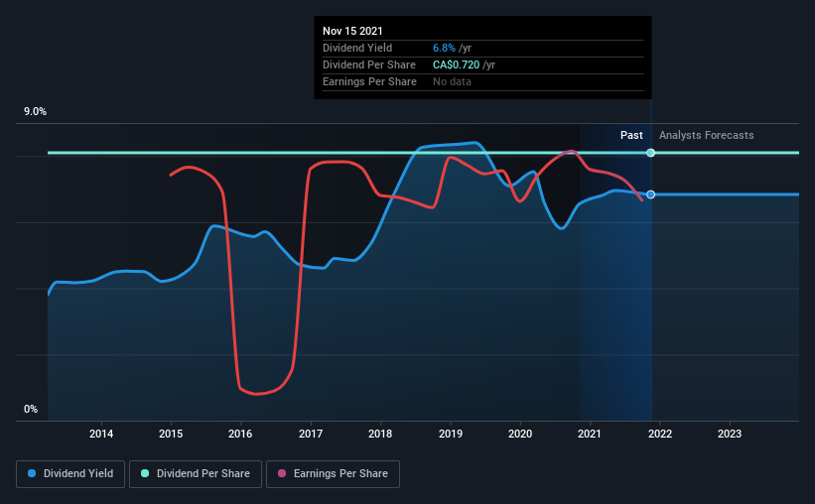Click the 2017 x-axis label

tap(311, 434)
